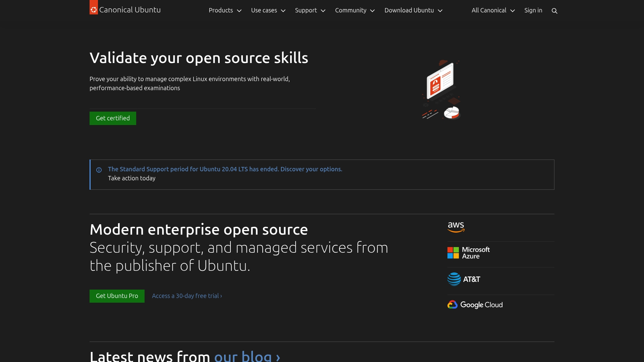Follow the 'our blog' heading link
This screenshot has width=644, height=362.
pyautogui.click(x=247, y=356)
